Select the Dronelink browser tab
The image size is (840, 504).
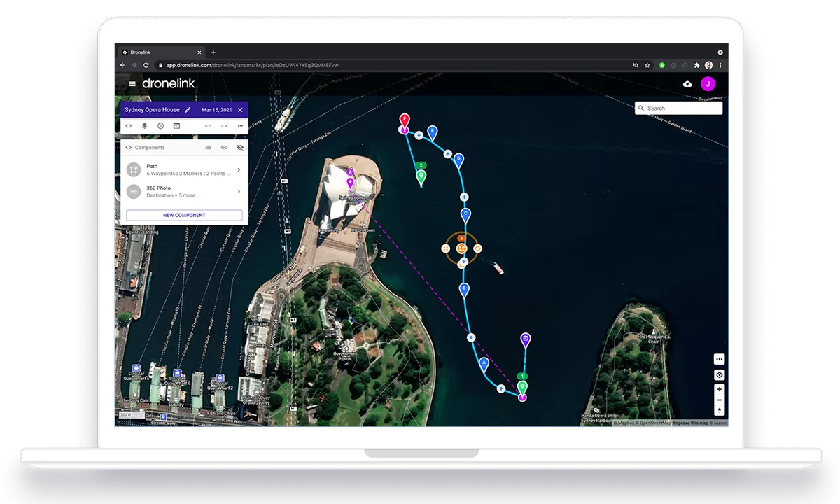coord(161,52)
